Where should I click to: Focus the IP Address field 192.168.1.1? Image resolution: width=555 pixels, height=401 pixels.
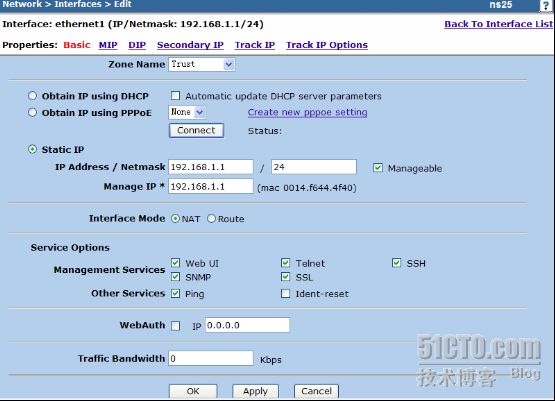211,167
